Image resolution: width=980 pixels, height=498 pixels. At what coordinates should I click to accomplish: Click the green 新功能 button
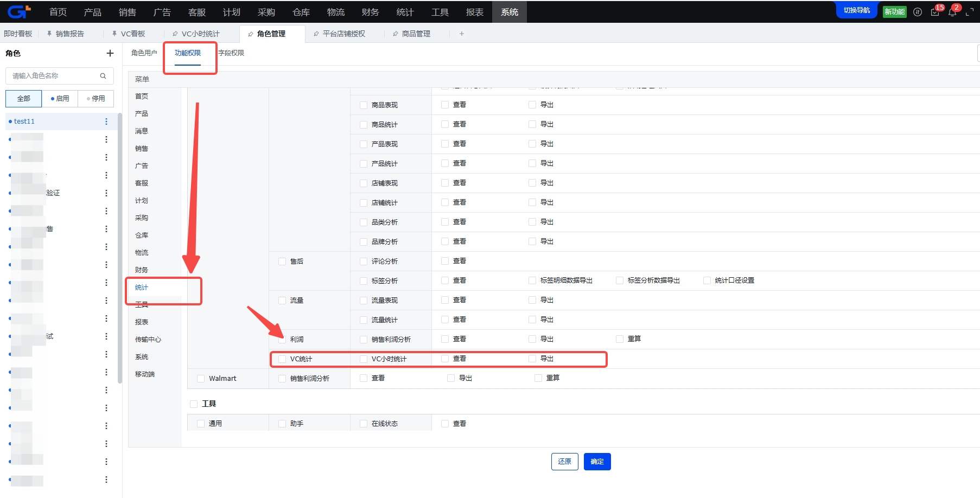[x=895, y=12]
